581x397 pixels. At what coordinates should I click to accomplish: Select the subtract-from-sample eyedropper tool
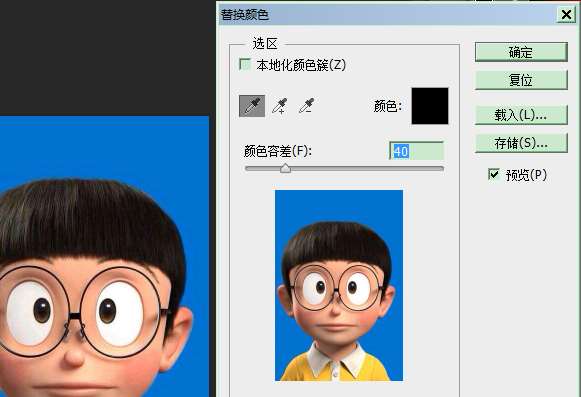click(x=307, y=106)
